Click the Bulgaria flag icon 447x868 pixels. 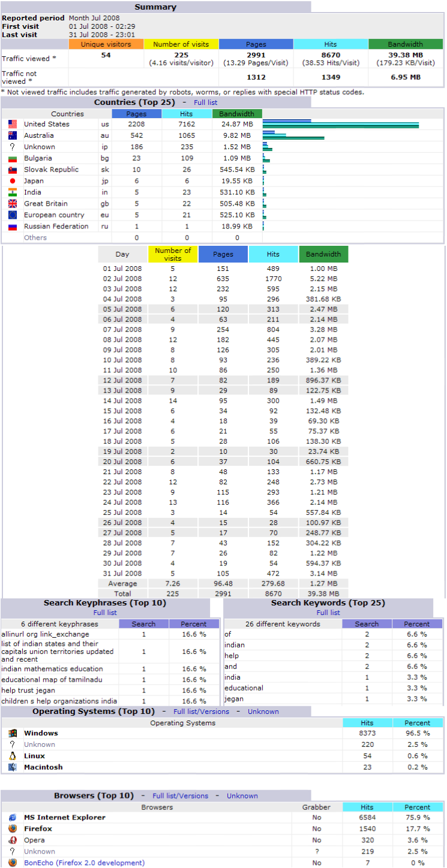(x=13, y=158)
